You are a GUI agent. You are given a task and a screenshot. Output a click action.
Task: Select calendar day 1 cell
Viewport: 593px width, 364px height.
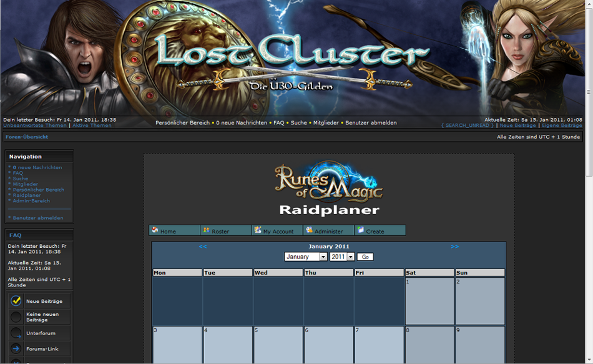(429, 301)
